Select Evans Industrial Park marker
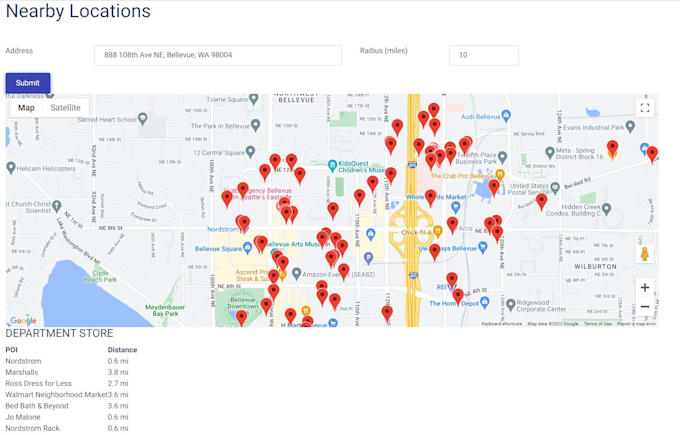The width and height of the screenshot is (680, 435). (631, 127)
